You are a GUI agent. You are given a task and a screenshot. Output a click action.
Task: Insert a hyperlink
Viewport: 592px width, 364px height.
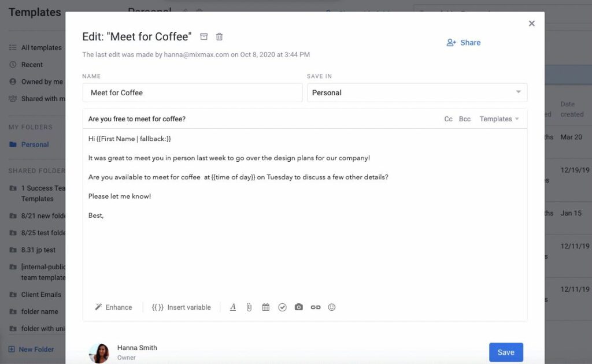click(x=316, y=307)
